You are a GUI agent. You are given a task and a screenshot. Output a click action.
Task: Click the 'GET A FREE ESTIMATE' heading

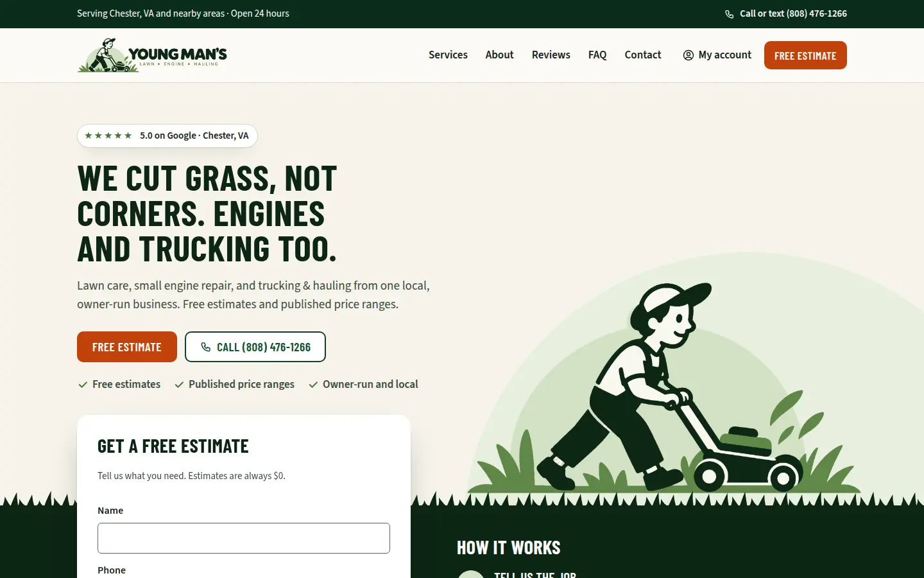173,446
